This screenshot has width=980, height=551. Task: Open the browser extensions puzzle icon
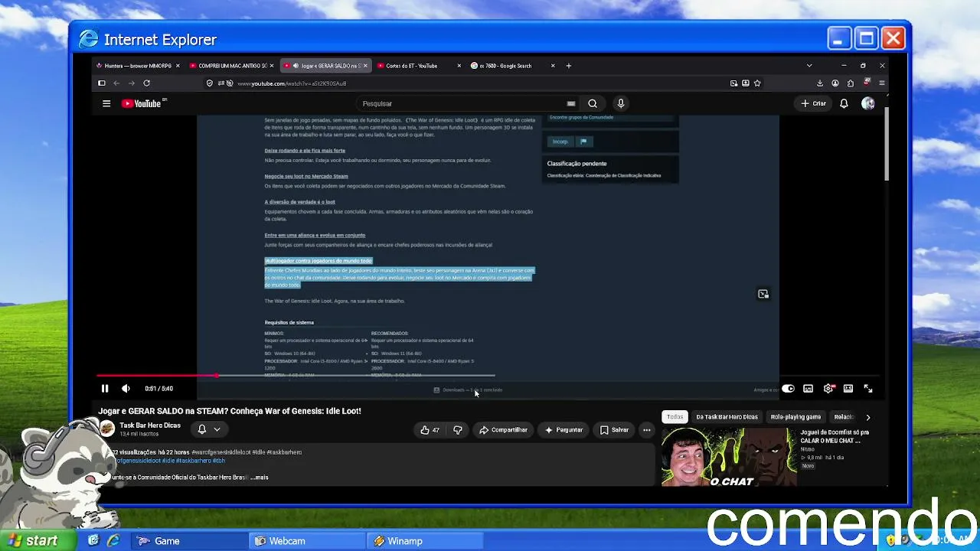click(851, 83)
